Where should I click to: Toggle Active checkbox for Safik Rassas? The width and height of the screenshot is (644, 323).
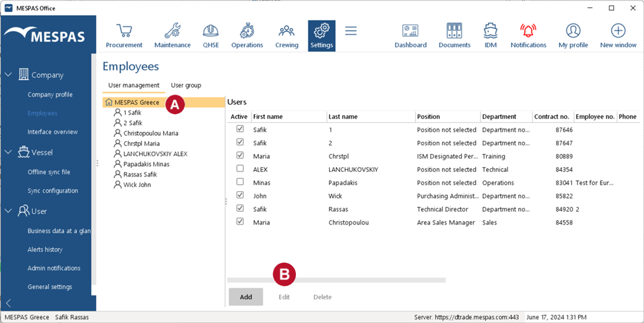click(x=240, y=208)
